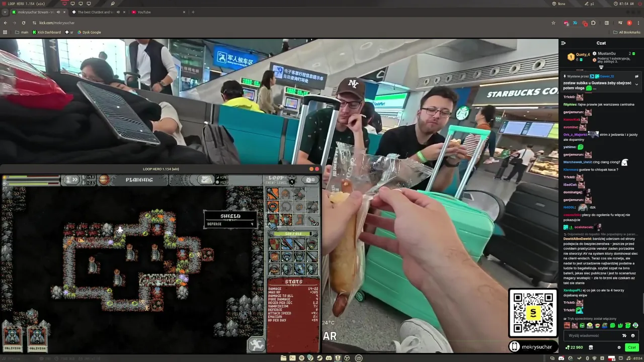The image size is (644, 362).
Task: Open the emoji picker in chat input
Action: pyautogui.click(x=633, y=335)
